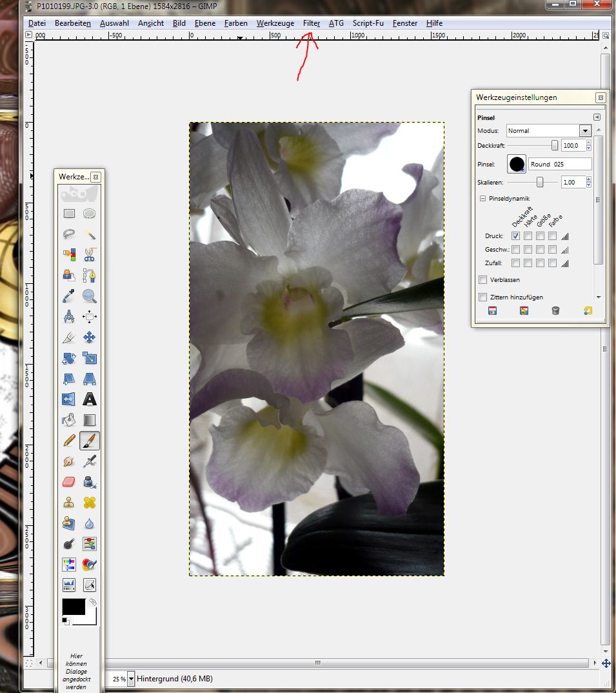This screenshot has height=693, width=616.
Task: Open the Ebene menu
Action: [205, 23]
